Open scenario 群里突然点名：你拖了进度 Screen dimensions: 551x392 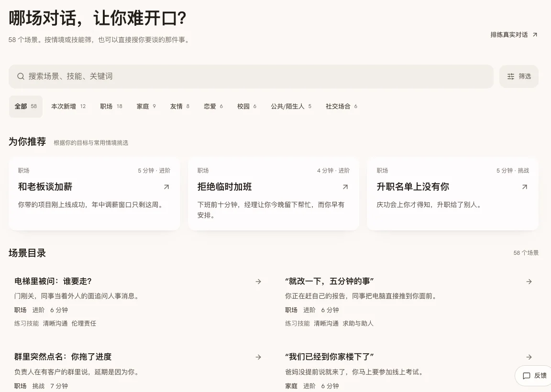[x=63, y=357]
